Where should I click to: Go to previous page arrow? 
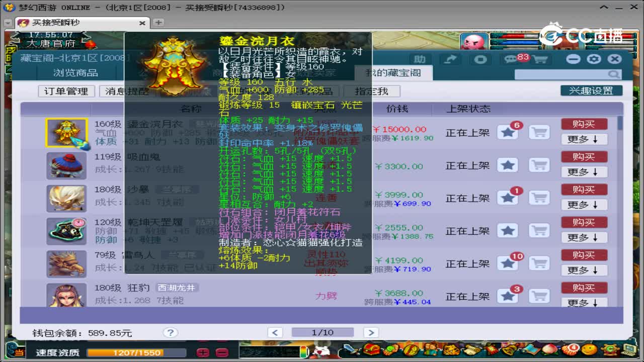tap(275, 332)
